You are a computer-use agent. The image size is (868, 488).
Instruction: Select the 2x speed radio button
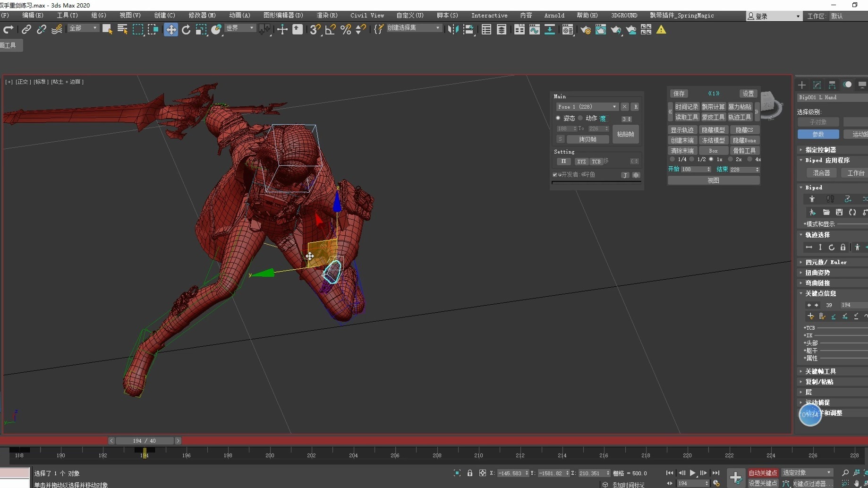pos(730,159)
